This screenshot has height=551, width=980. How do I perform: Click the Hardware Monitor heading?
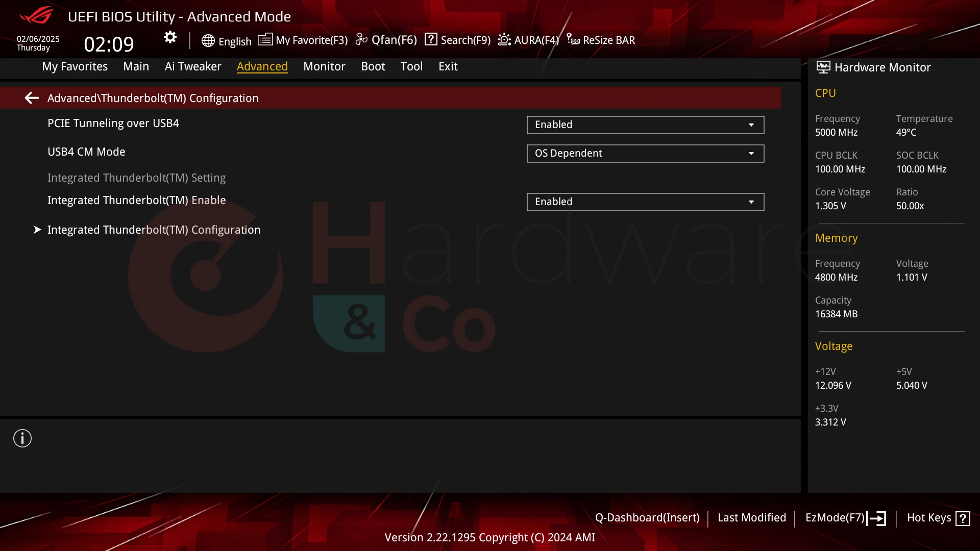pyautogui.click(x=883, y=67)
